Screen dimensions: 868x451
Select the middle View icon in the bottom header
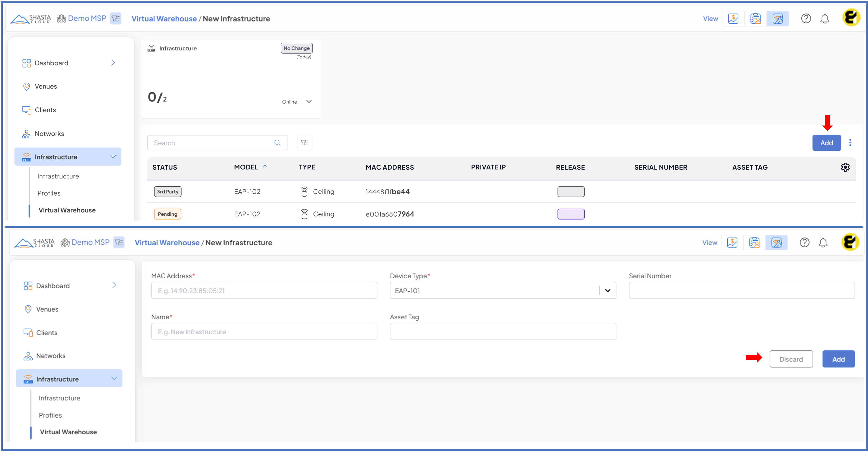click(754, 242)
